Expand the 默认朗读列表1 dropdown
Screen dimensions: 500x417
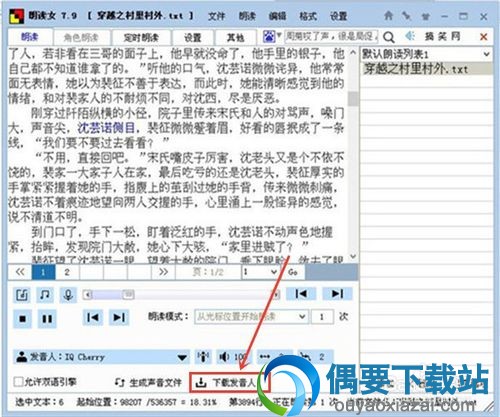click(x=486, y=54)
